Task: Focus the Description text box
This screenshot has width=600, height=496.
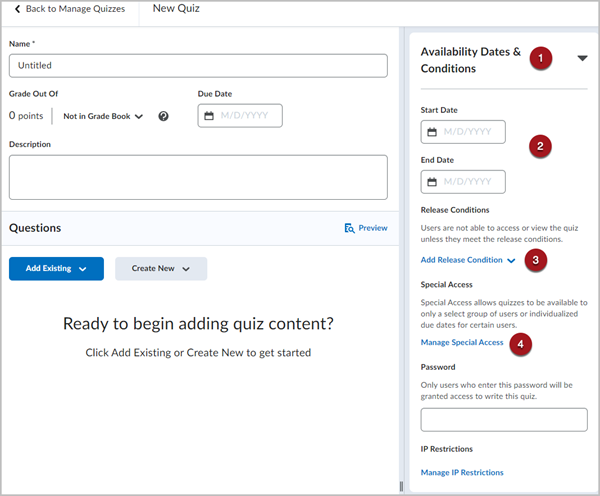Action: click(x=198, y=177)
